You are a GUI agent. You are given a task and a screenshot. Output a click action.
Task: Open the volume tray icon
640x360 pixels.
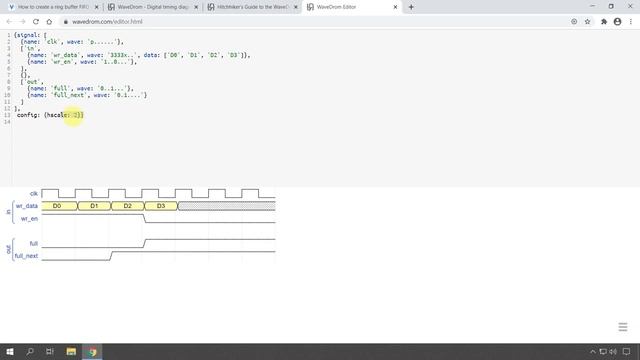(613, 351)
